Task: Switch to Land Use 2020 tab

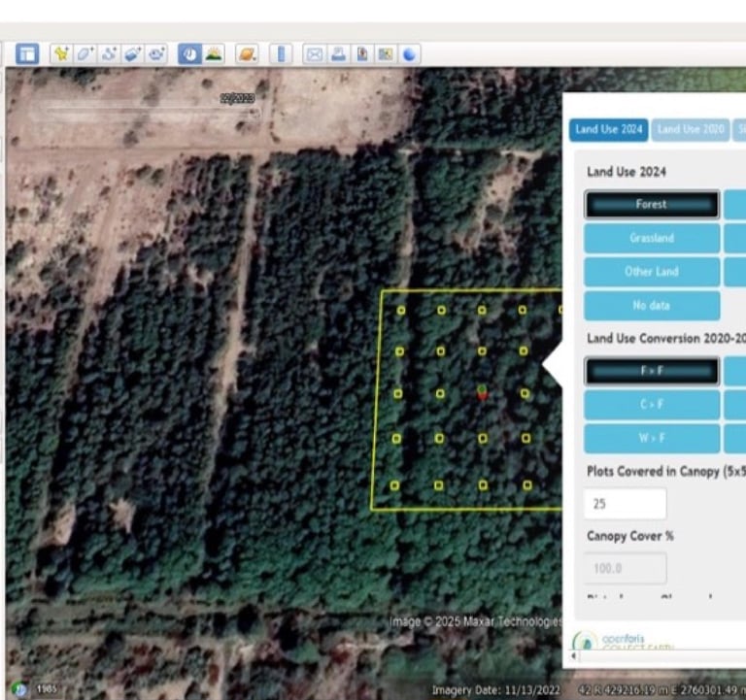Action: click(x=691, y=129)
